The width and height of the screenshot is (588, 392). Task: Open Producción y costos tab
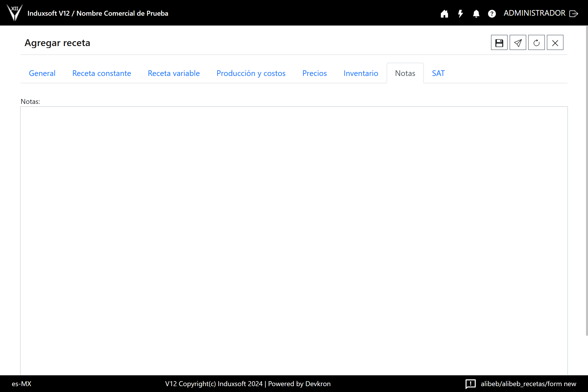pyautogui.click(x=251, y=73)
